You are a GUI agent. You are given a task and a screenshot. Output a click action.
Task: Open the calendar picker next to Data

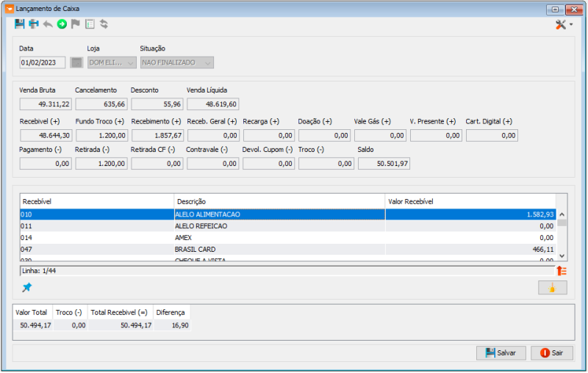[x=76, y=63]
